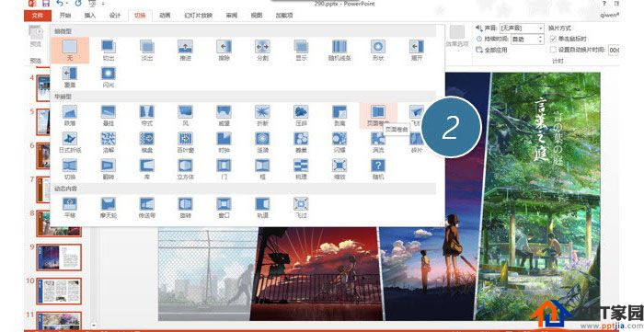Open slide 9 thumbnail in panel
This screenshot has height=332, width=644.
coord(59,258)
